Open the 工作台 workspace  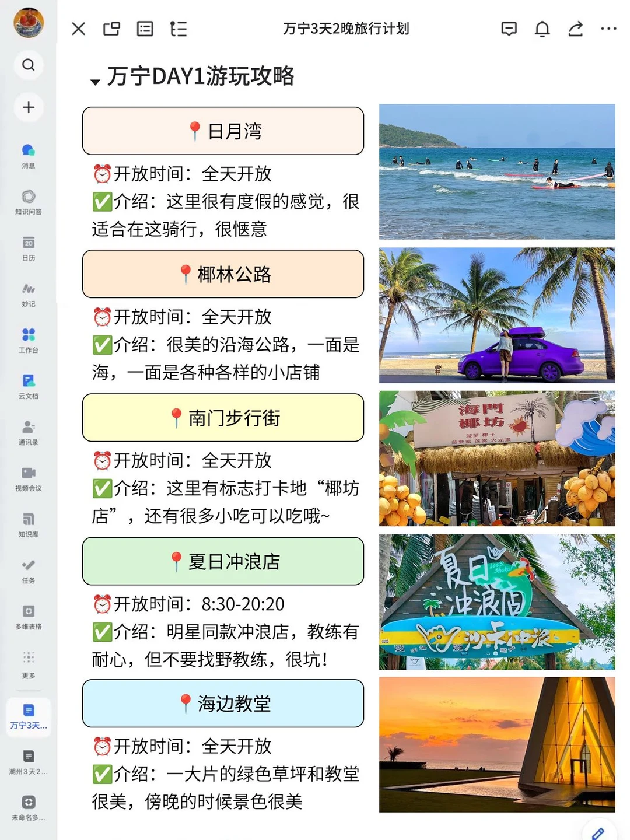click(x=27, y=339)
